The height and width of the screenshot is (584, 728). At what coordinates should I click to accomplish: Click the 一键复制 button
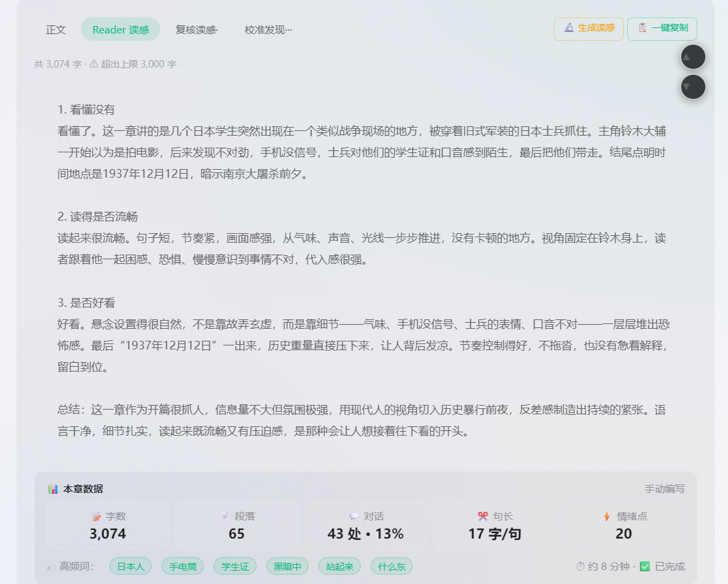pyautogui.click(x=662, y=28)
